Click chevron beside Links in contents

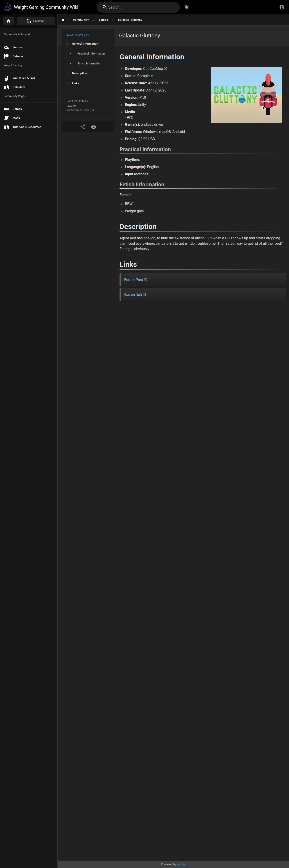pos(67,83)
